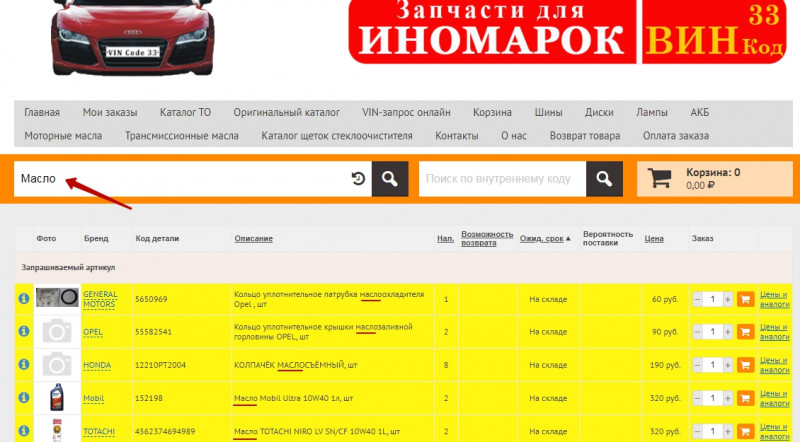
Task: Open the OPEL placeholder photo
Action: click(57, 332)
